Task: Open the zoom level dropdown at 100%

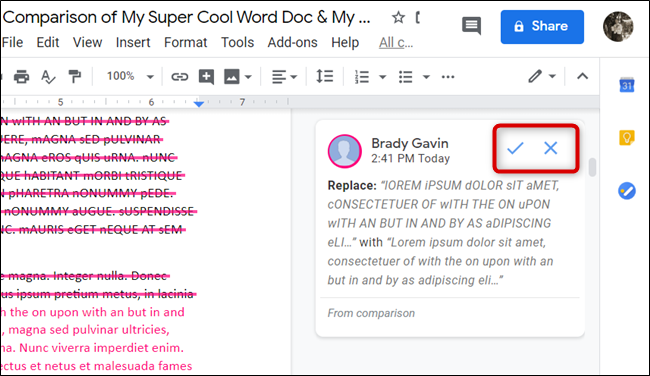Action: [x=130, y=76]
